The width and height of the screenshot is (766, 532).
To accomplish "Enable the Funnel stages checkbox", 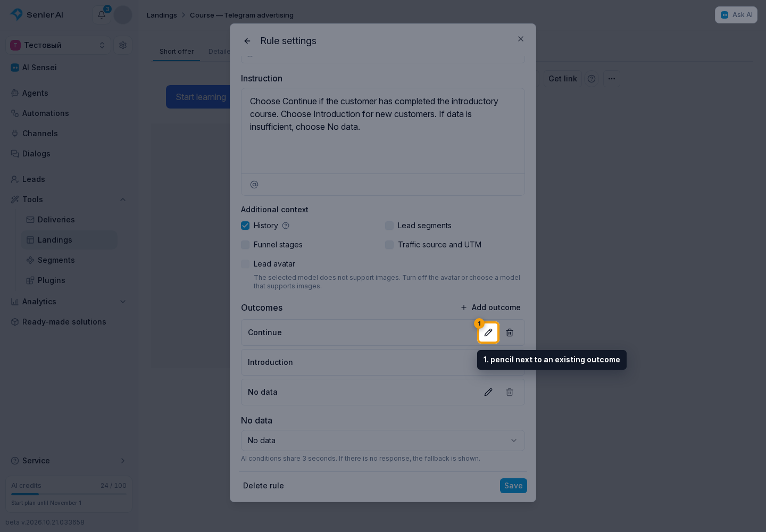I will [x=245, y=245].
